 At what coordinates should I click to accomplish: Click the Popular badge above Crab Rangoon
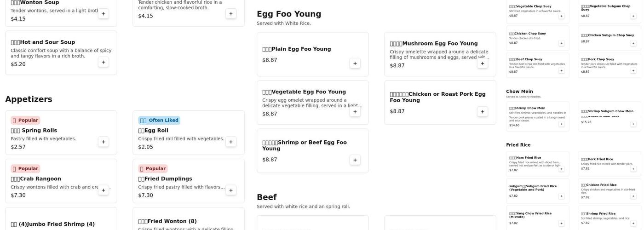tap(25, 169)
